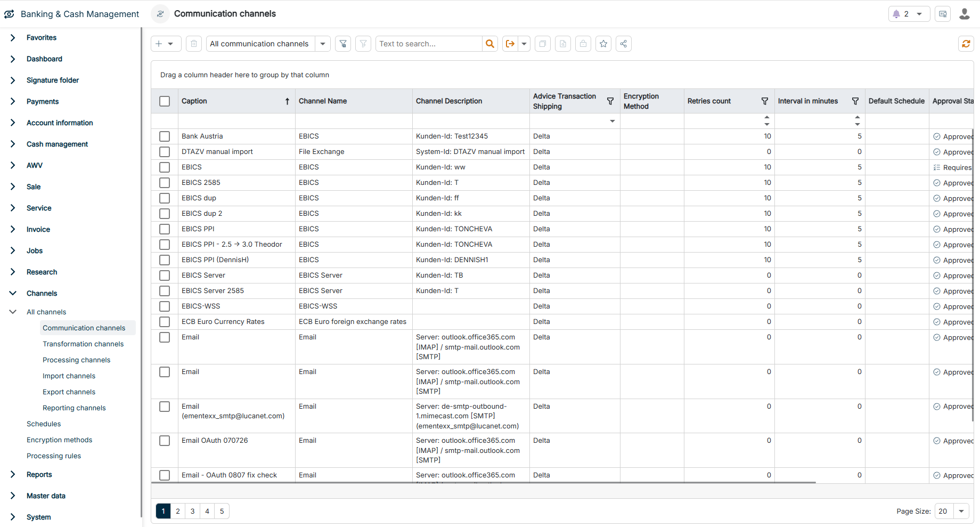Click the orange export arrow icon

pyautogui.click(x=510, y=44)
